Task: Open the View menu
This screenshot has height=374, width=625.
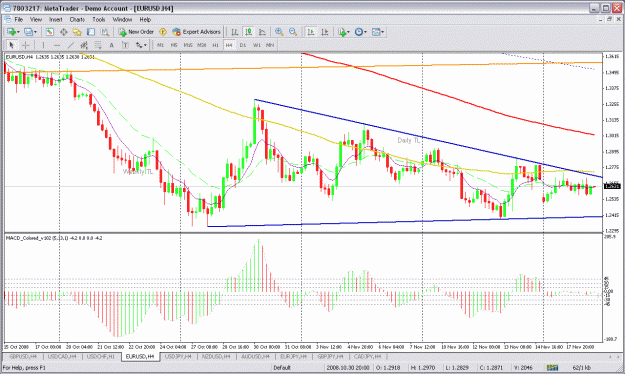Action: coord(36,19)
